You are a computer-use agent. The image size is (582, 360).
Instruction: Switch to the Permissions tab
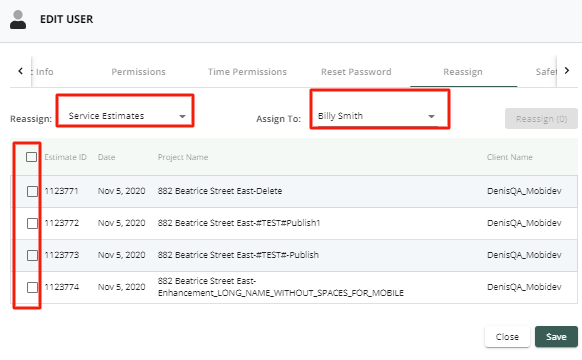click(x=138, y=72)
